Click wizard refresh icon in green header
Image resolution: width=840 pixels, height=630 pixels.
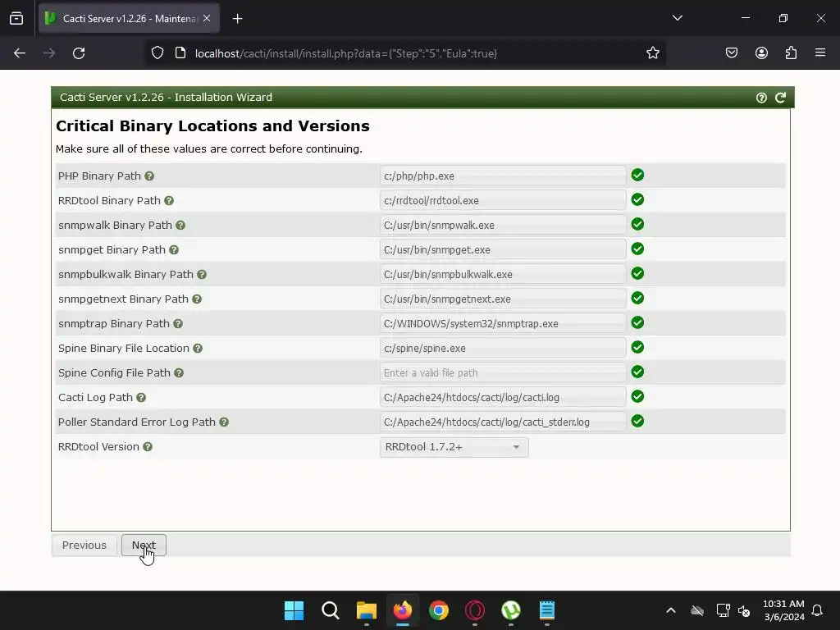[x=781, y=98]
